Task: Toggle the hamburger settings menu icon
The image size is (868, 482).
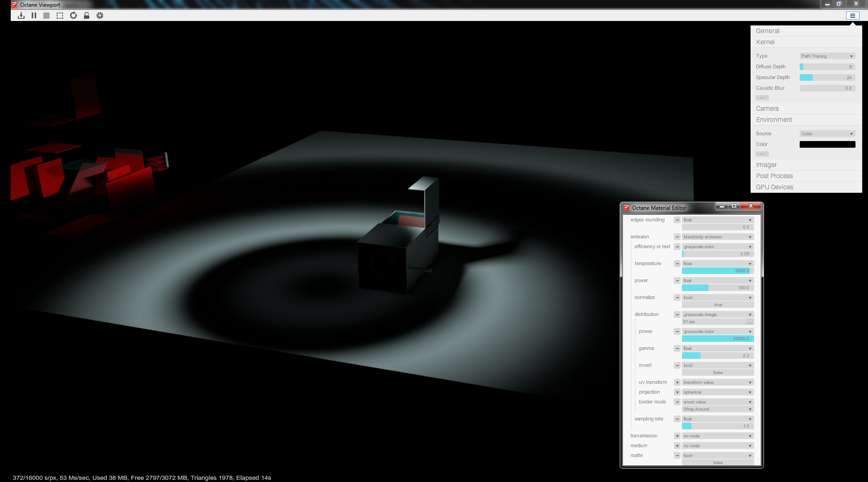Action: [852, 16]
